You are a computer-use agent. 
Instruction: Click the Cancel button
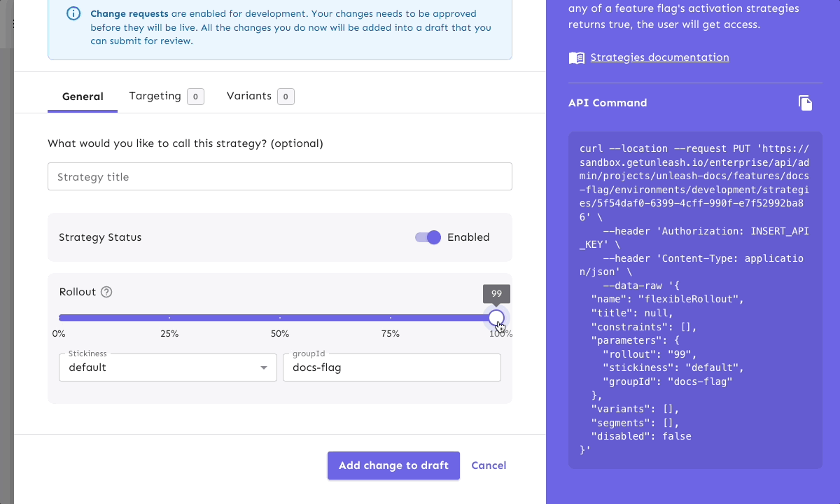[488, 465]
